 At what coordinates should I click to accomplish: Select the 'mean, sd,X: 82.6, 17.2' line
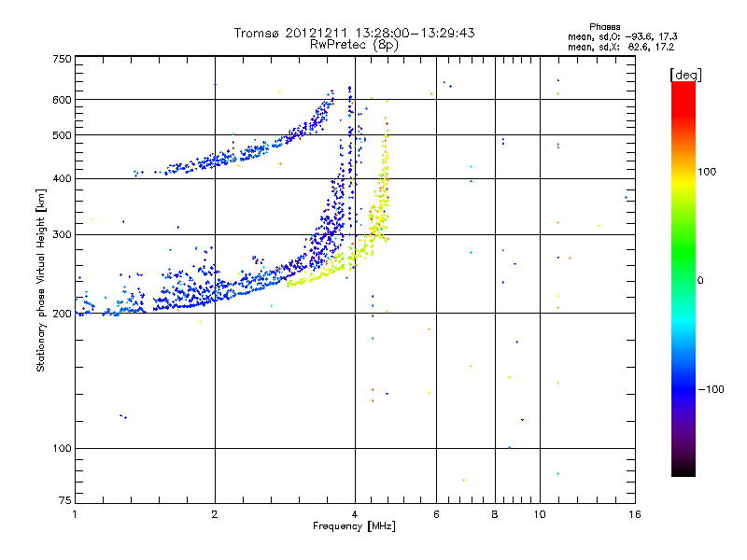pyautogui.click(x=621, y=48)
